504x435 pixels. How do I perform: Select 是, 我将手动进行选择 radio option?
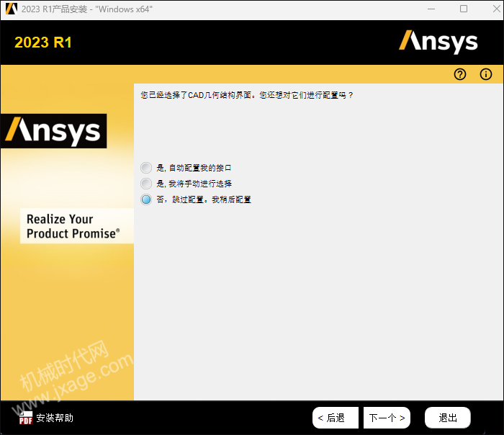click(146, 184)
